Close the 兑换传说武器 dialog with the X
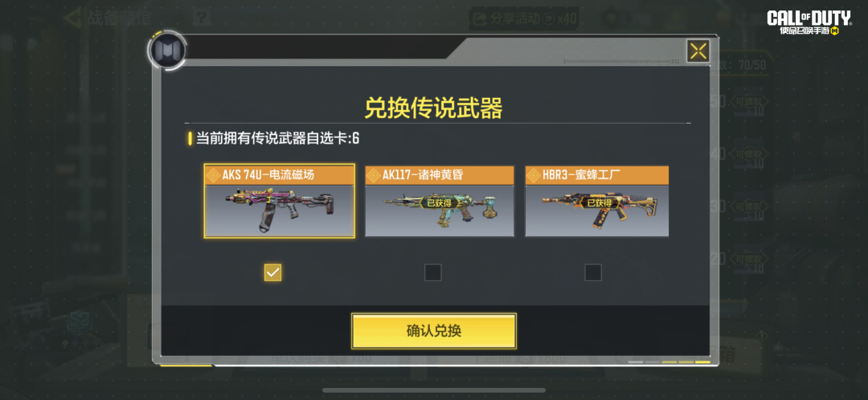868x400 pixels. (x=698, y=51)
